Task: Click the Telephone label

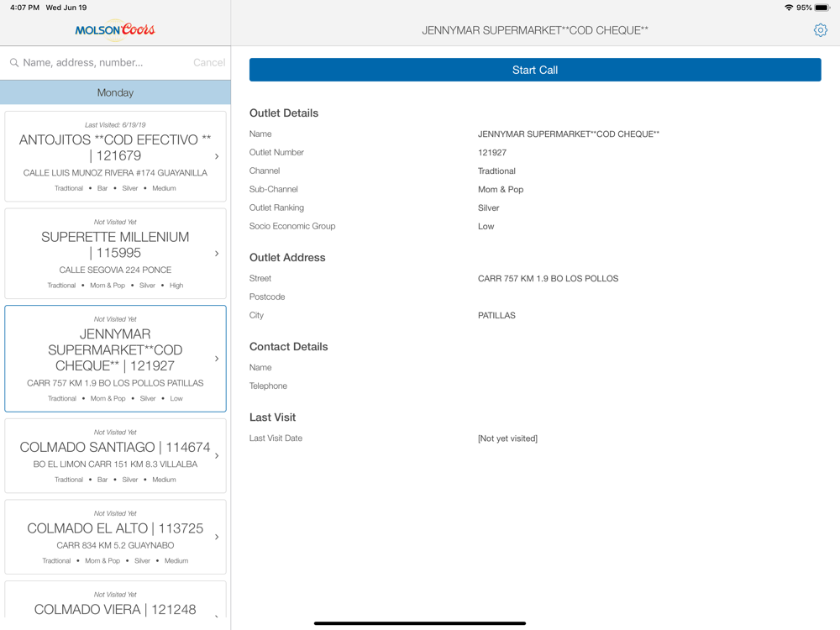Action: point(268,386)
